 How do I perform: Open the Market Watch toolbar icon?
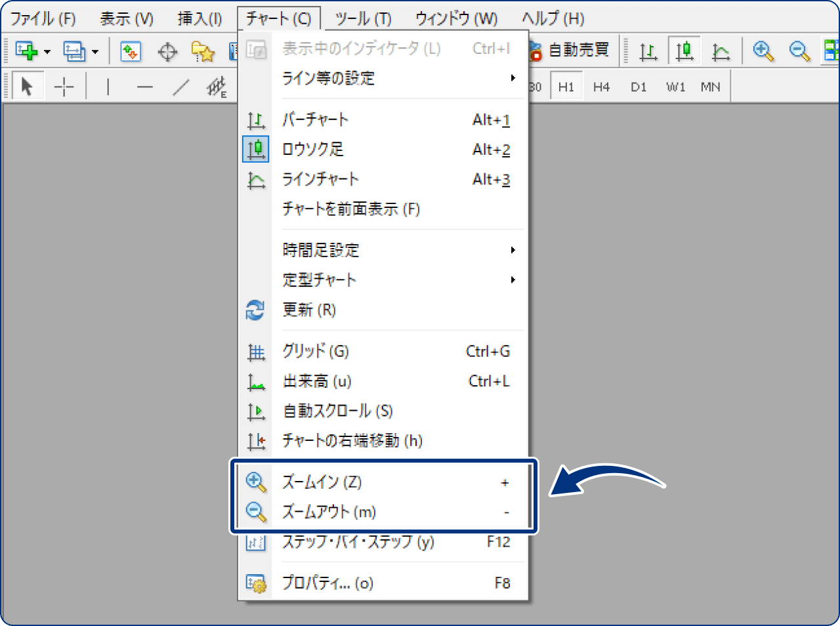[x=131, y=51]
